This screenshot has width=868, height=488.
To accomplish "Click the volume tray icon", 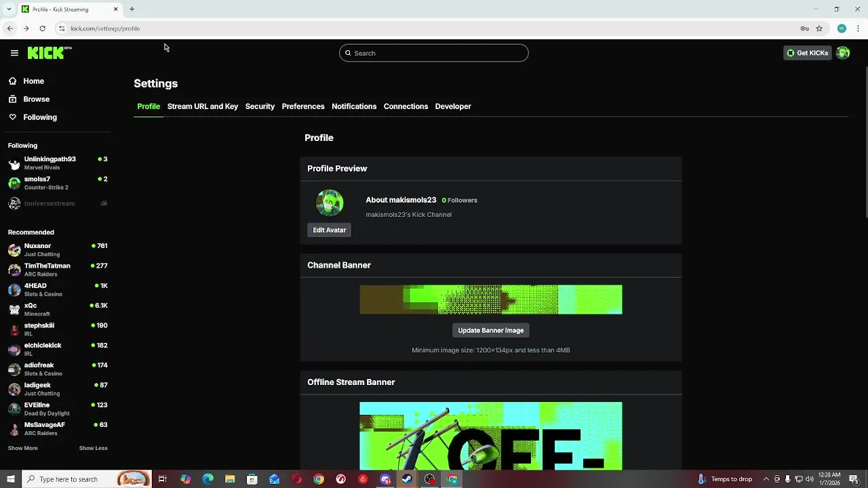I will (810, 479).
